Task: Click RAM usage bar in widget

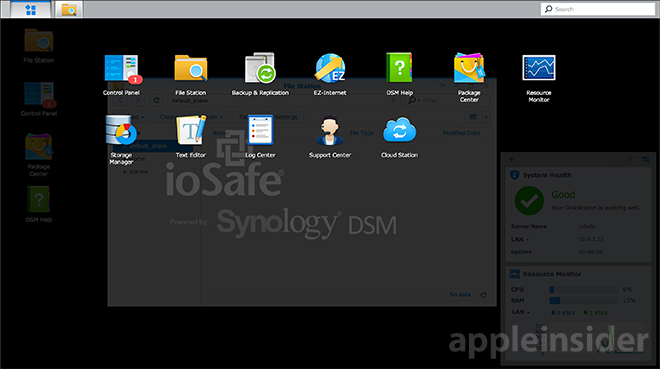Action: click(583, 300)
